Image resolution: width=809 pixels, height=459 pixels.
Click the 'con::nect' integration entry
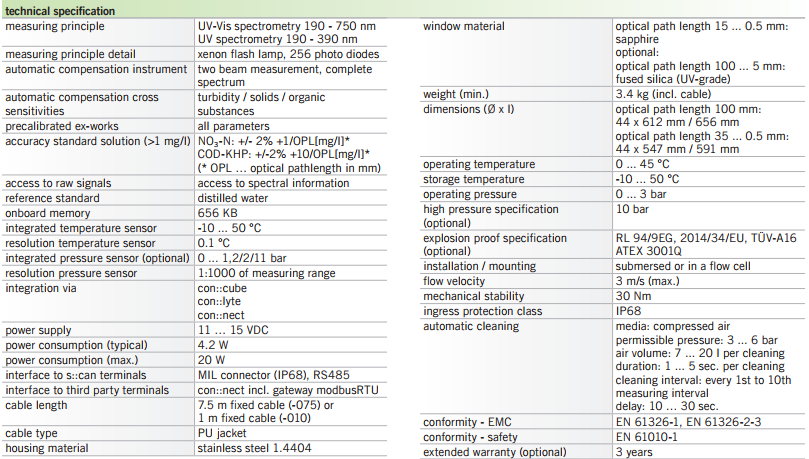point(221,315)
